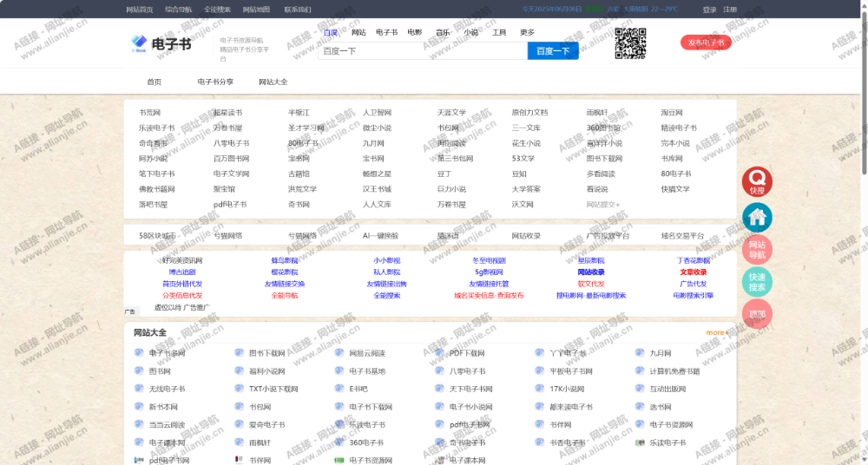
Task: Open the 58区块城市 link
Action: (157, 236)
